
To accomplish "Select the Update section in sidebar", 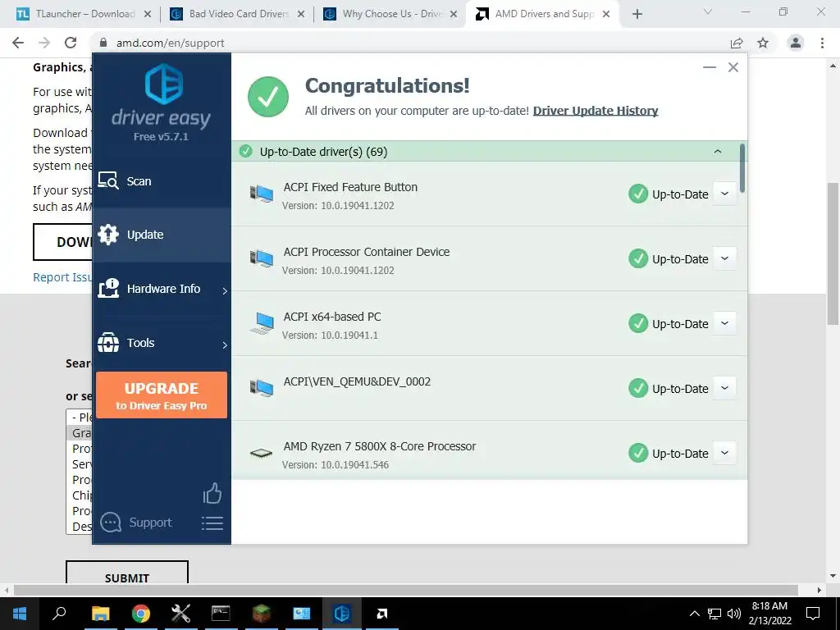I will [162, 235].
